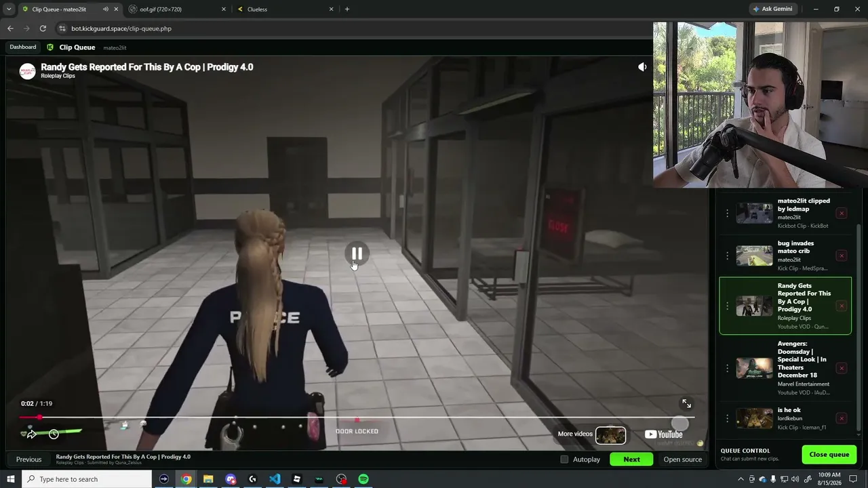This screenshot has width=868, height=488.
Task: Remove 'Avengers: Doomsday' clip from queue
Action: tap(842, 368)
